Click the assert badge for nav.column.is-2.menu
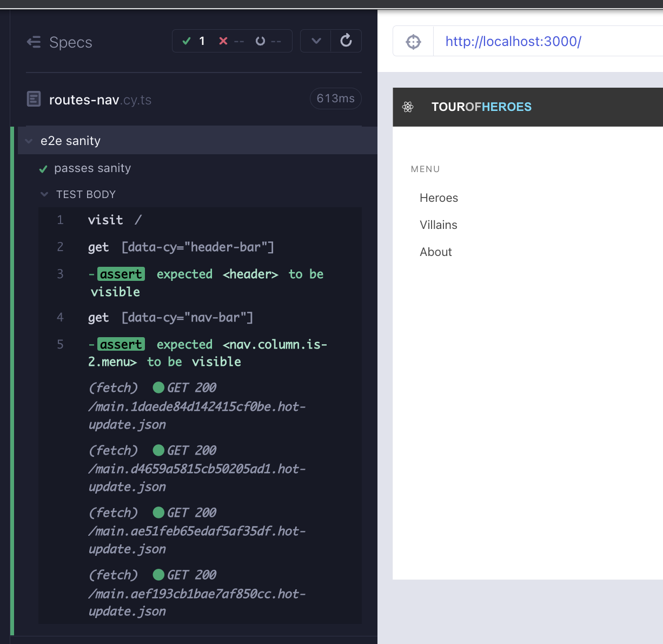The width and height of the screenshot is (663, 644). 121,344
